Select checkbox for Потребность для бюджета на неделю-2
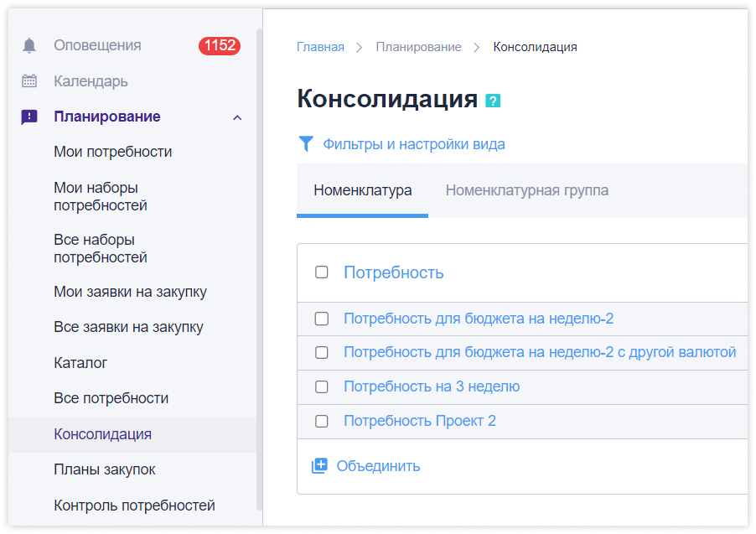 [x=322, y=319]
